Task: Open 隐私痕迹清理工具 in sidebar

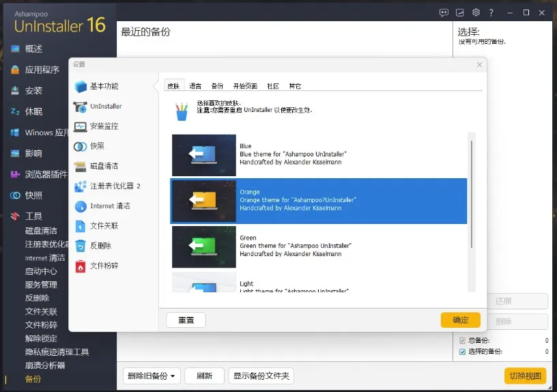Action: click(57, 352)
